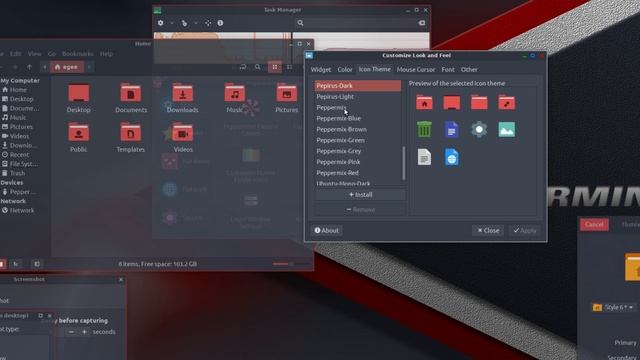Select Peppermix-Red icon theme

(358, 173)
